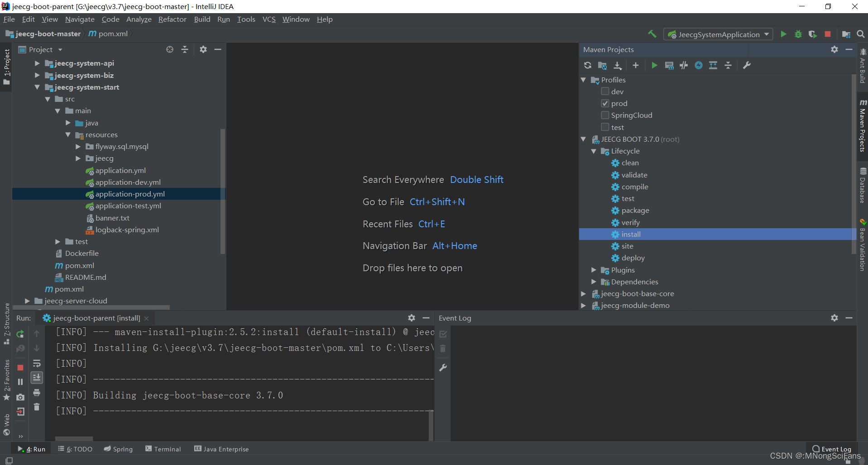
Task: Locate file with Project panel crosshair icon
Action: [170, 49]
